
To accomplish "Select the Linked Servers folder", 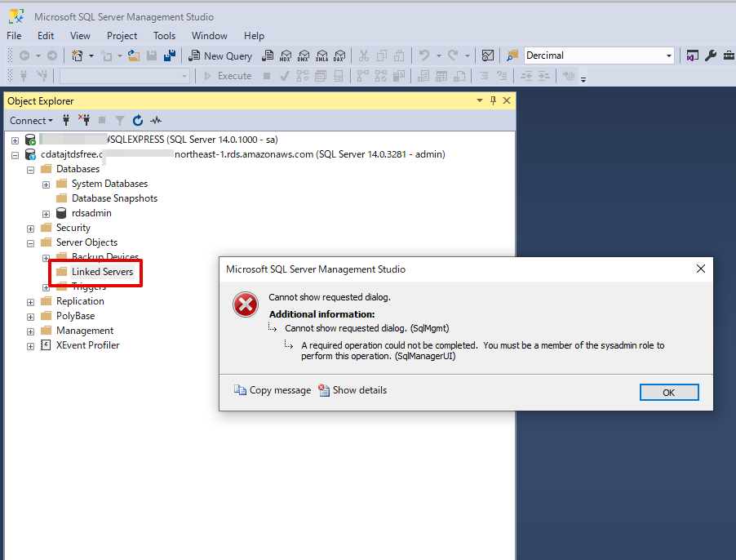I will (x=102, y=272).
